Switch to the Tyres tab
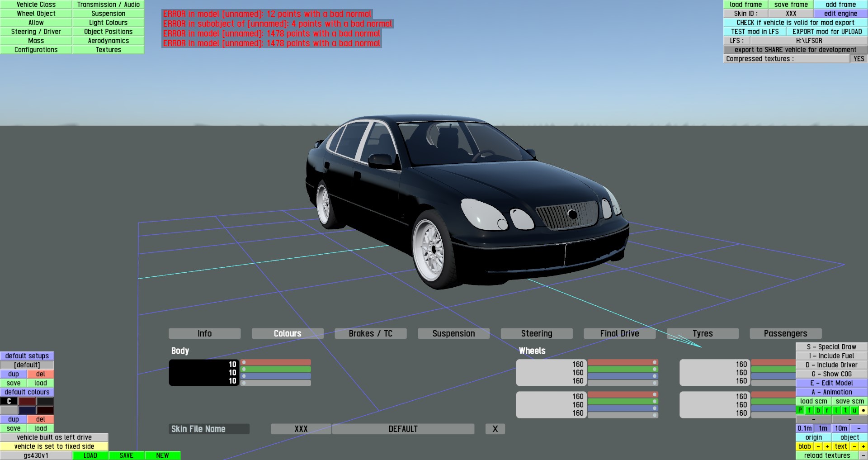This screenshot has width=868, height=460. point(703,333)
